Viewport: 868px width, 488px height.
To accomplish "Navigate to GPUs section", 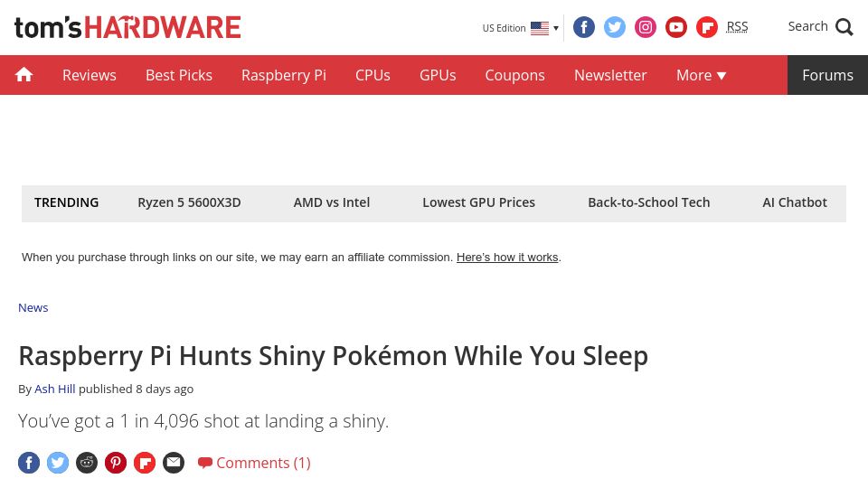I will [x=438, y=75].
